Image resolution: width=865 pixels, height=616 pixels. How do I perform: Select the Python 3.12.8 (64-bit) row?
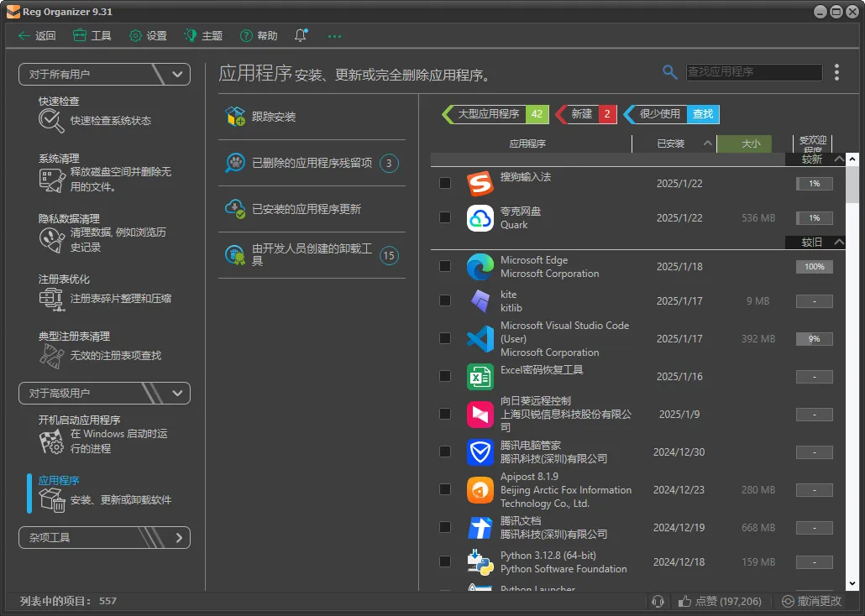[637, 562]
